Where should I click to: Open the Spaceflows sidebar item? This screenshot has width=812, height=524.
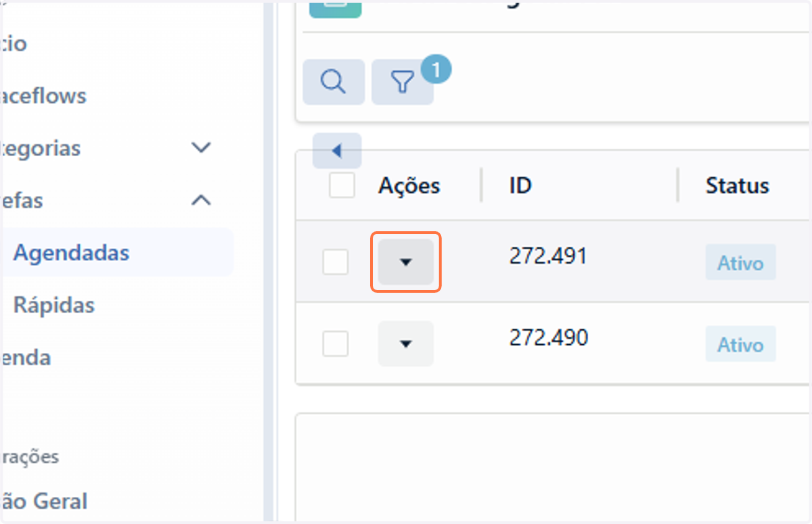43,95
